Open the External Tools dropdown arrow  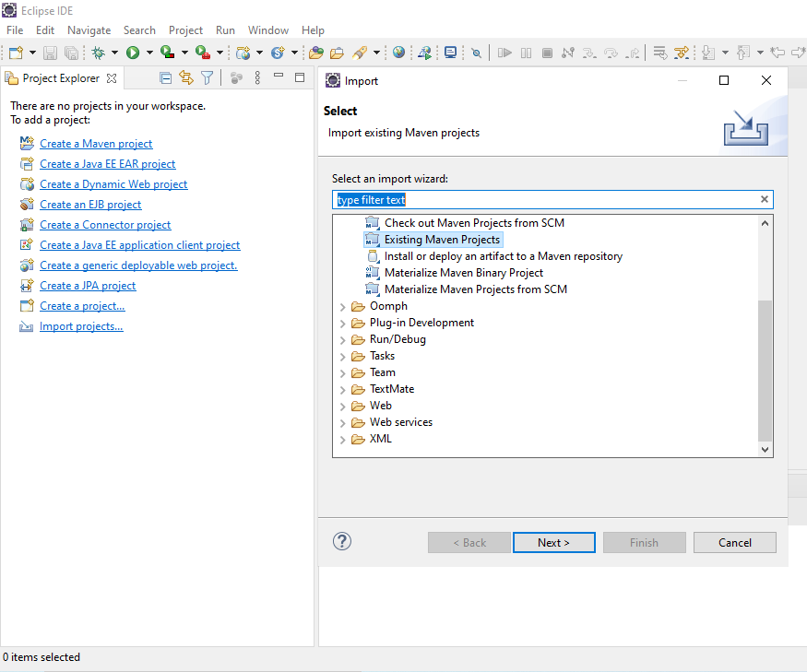click(x=220, y=53)
